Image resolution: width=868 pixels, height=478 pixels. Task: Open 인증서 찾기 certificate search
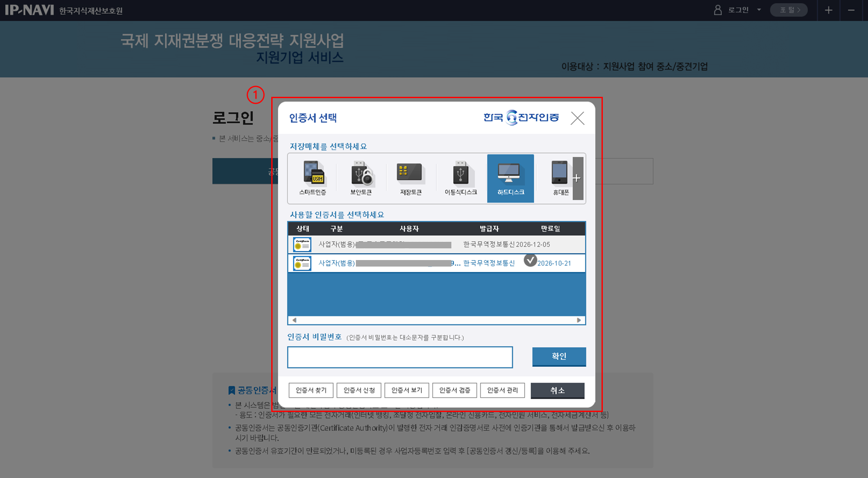tap(311, 390)
